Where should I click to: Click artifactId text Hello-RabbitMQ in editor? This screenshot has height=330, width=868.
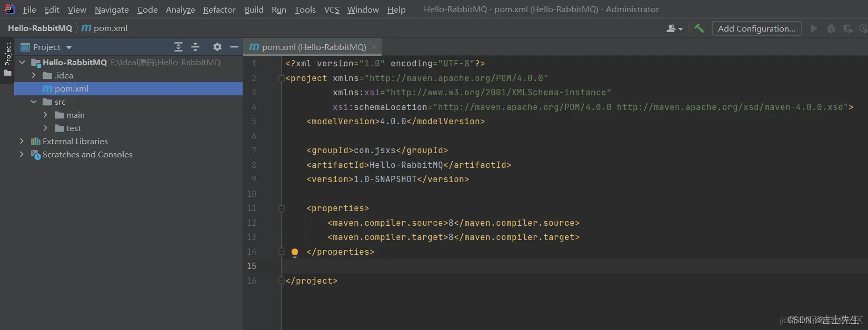[406, 165]
